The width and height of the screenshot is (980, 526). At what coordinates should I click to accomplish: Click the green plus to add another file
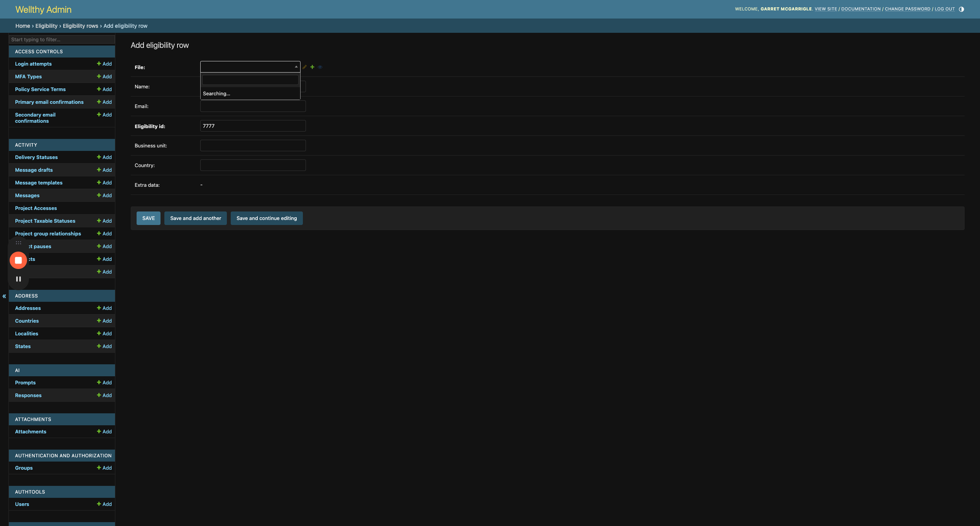pyautogui.click(x=313, y=67)
